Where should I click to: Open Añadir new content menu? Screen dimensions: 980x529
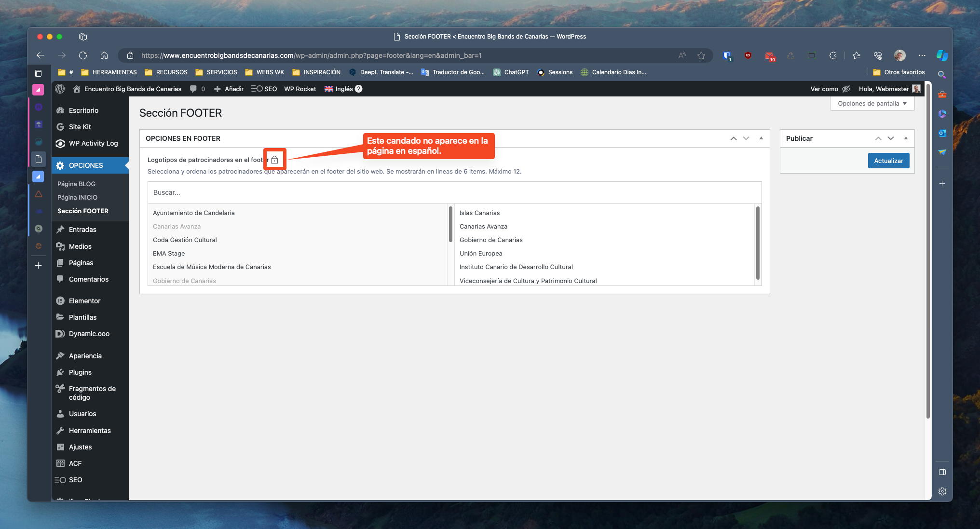click(229, 89)
